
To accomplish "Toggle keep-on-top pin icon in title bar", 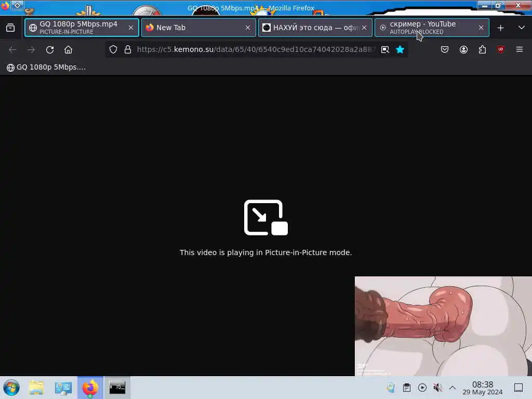I will tap(17, 5).
